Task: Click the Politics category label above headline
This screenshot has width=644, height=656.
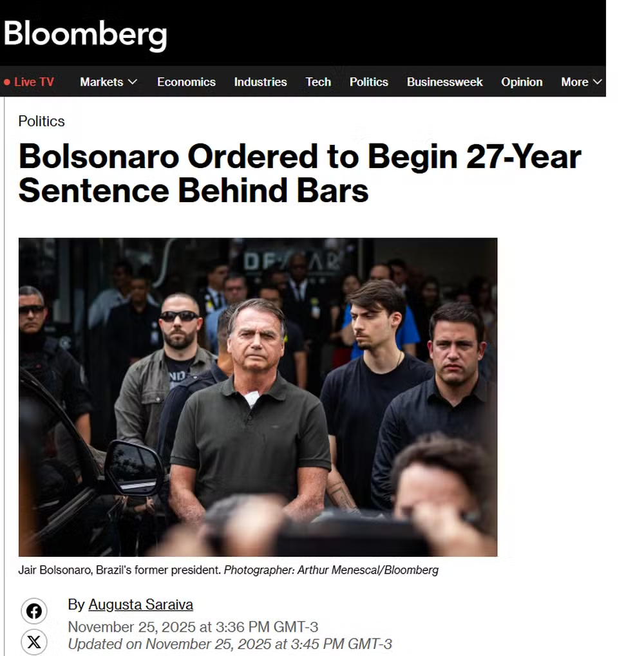Action: click(41, 121)
